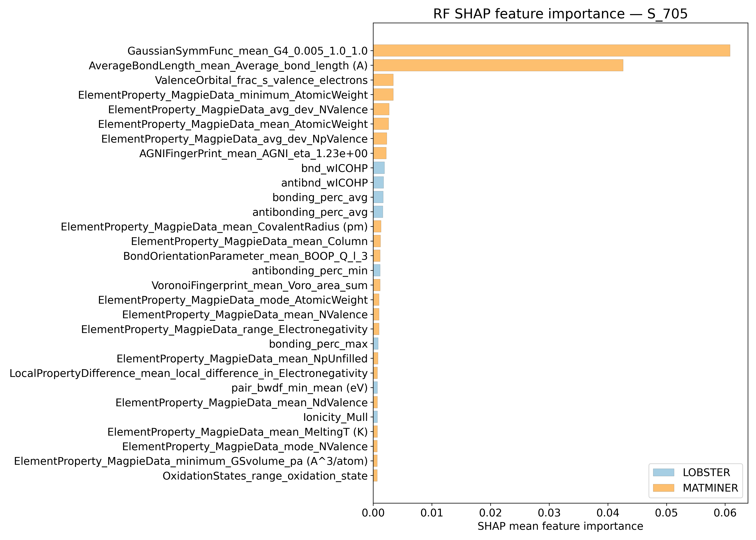The width and height of the screenshot is (756, 540).
Task: Click the Ionicity_Mull feature label
Action: coord(335,417)
